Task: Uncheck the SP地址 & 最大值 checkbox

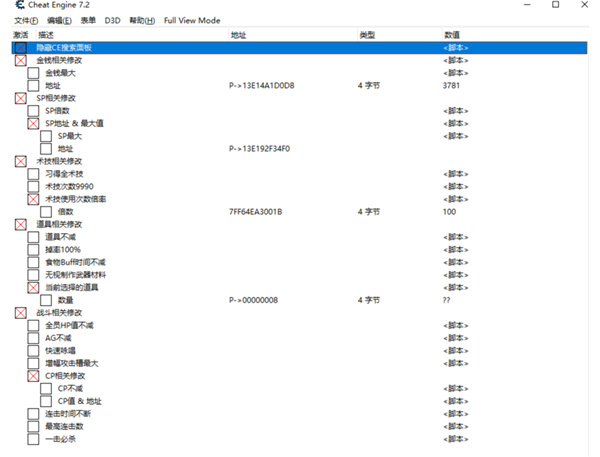Action: 33,123
